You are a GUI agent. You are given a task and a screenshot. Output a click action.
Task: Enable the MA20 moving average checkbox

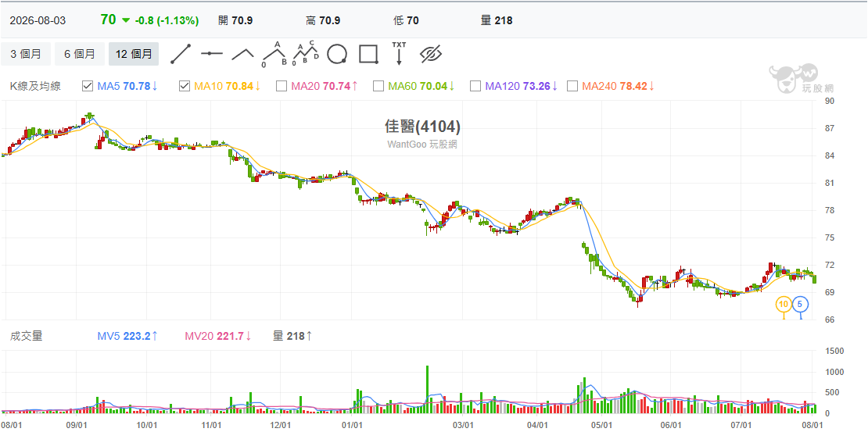point(282,86)
